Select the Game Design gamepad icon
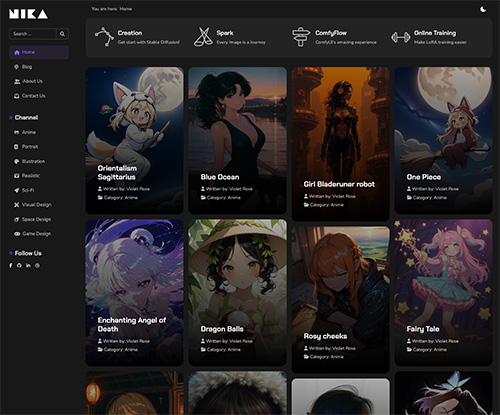500x415 pixels. click(x=17, y=234)
